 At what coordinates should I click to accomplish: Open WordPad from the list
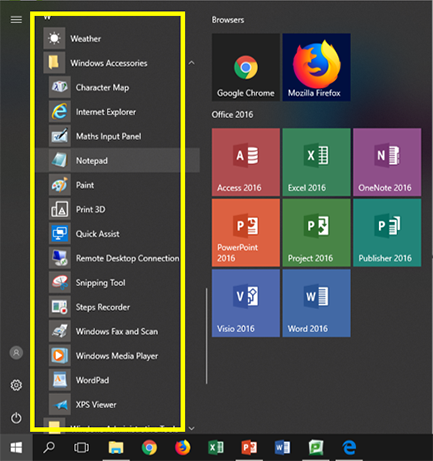(118, 380)
